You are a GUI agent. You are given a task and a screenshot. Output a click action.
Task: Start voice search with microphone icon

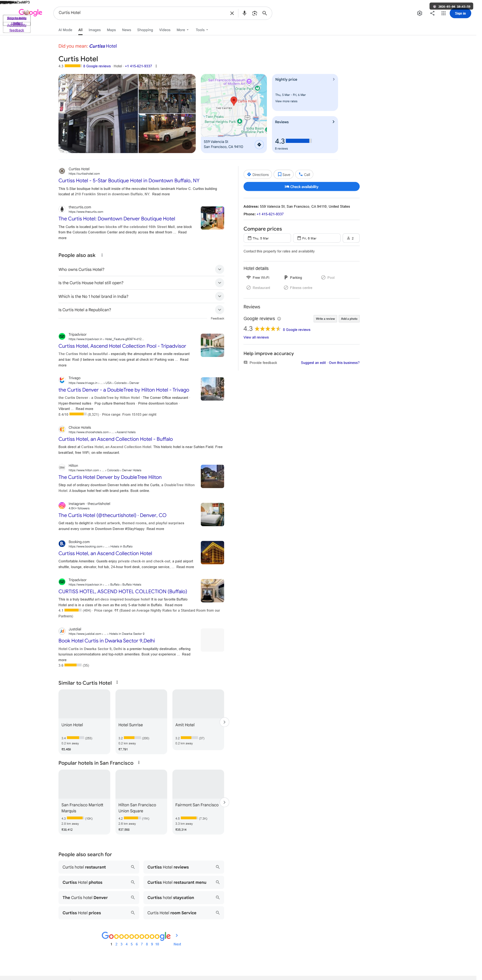244,13
